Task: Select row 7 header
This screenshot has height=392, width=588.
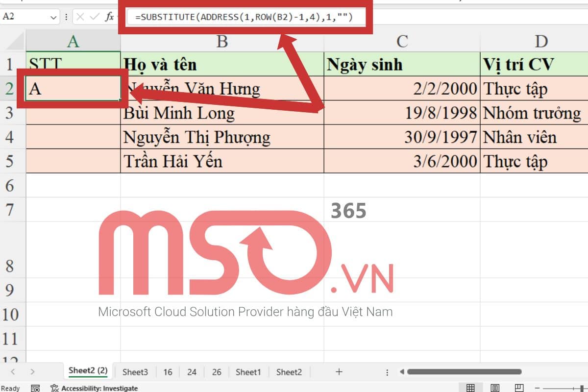Action: [13, 209]
